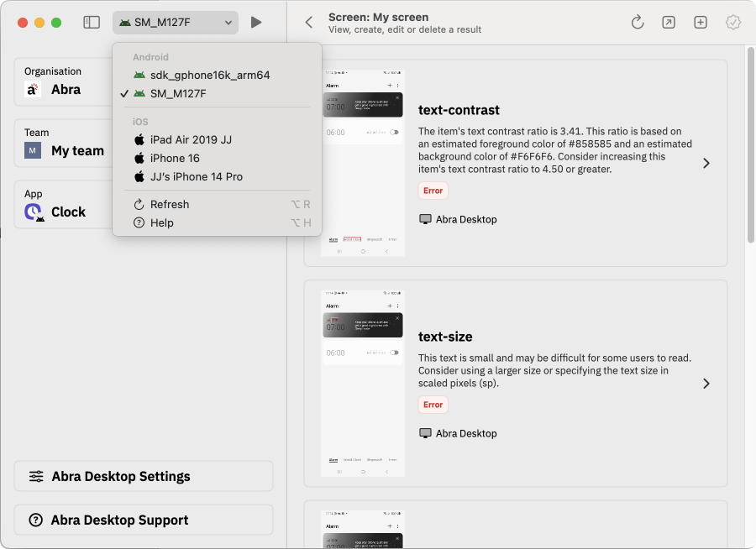The width and height of the screenshot is (756, 549).
Task: Open Abra Desktop Settings
Action: click(144, 476)
